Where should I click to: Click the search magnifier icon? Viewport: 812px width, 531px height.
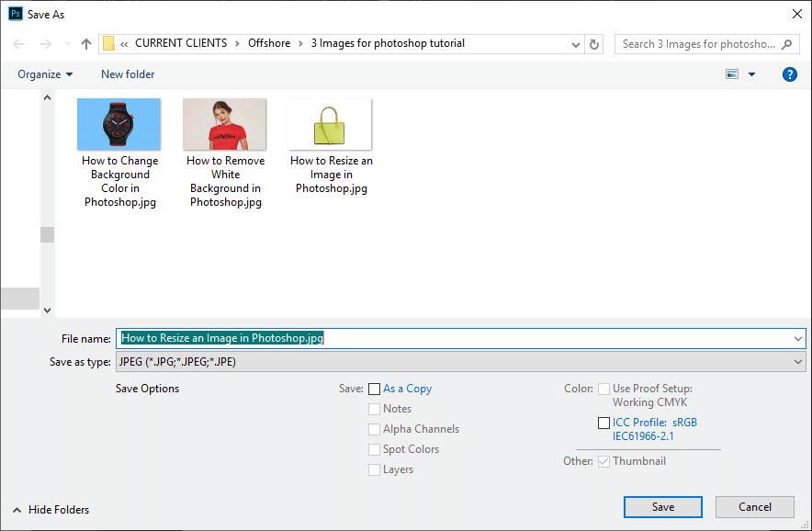coord(788,44)
